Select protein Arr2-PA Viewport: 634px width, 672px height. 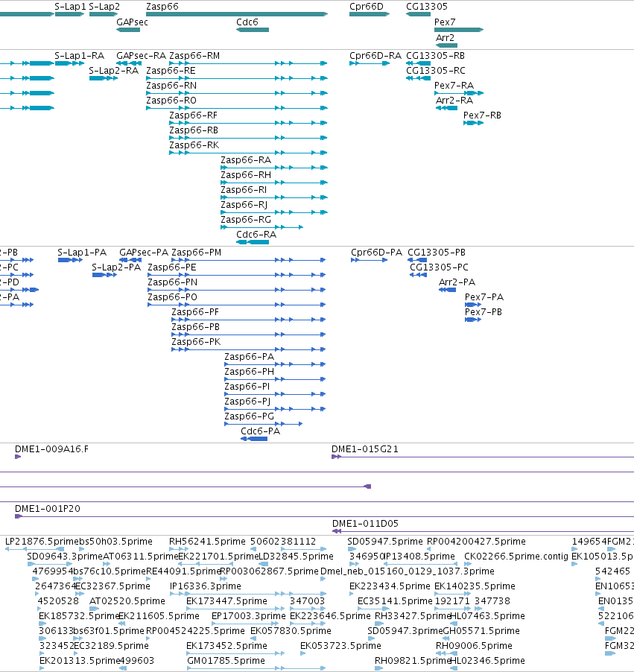[x=457, y=282]
